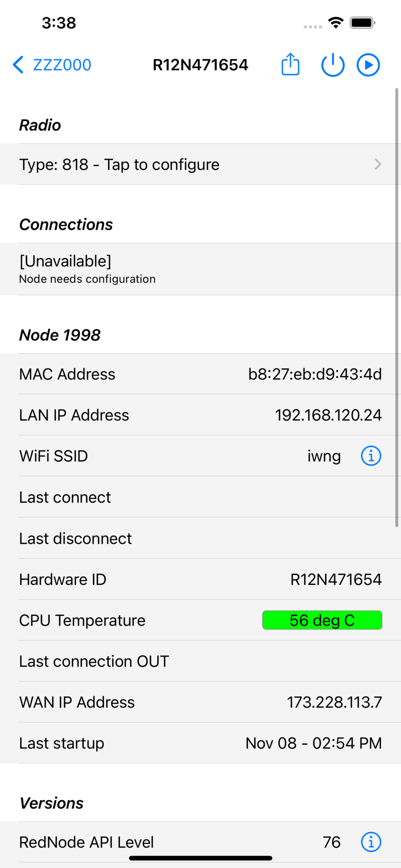This screenshot has width=401, height=868.
Task: Tap the WiFi signal icon in status bar
Action: [335, 23]
